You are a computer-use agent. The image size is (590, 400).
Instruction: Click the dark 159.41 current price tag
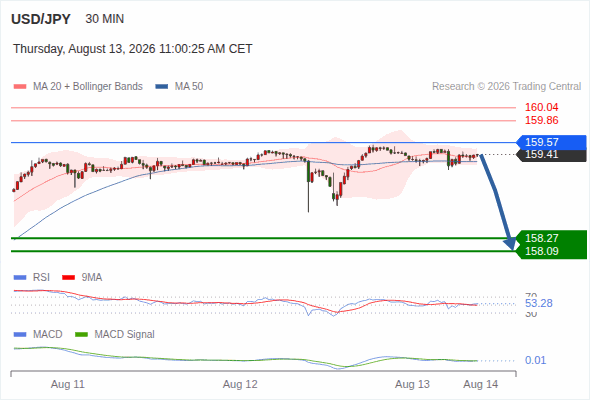[x=551, y=155]
